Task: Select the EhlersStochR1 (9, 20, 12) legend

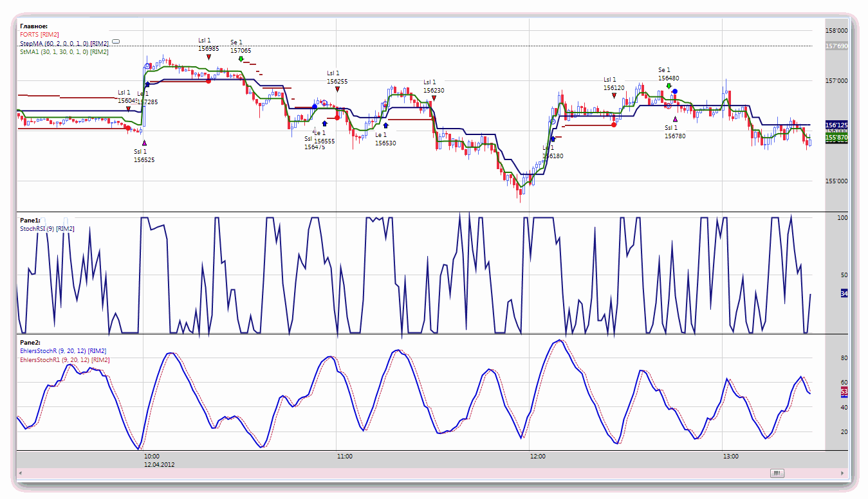Action: coord(64,360)
